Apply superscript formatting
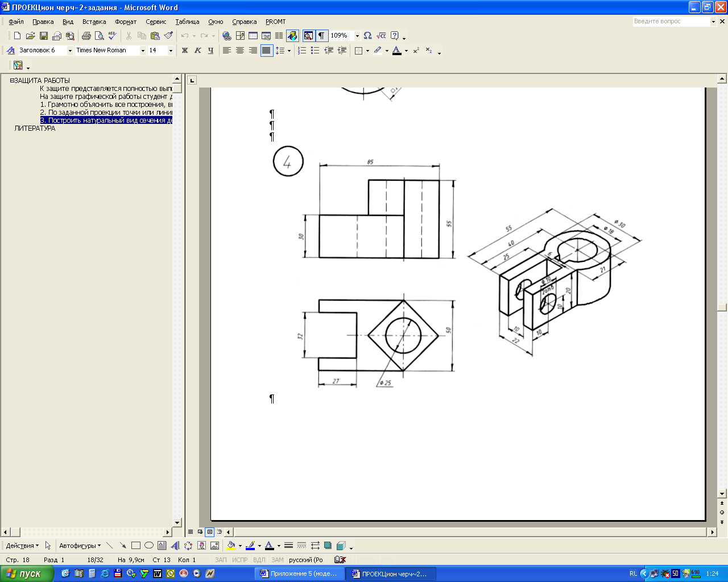Viewport: 728px width, 582px height. pos(416,51)
